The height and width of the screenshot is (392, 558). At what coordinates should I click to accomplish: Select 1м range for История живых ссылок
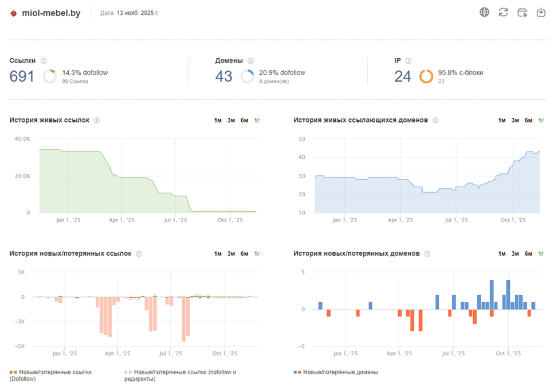click(218, 121)
